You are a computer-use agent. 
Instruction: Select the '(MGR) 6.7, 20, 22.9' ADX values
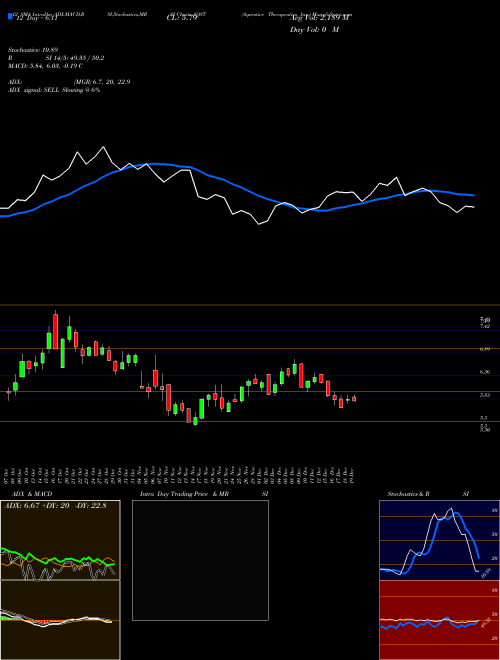[x=102, y=82]
